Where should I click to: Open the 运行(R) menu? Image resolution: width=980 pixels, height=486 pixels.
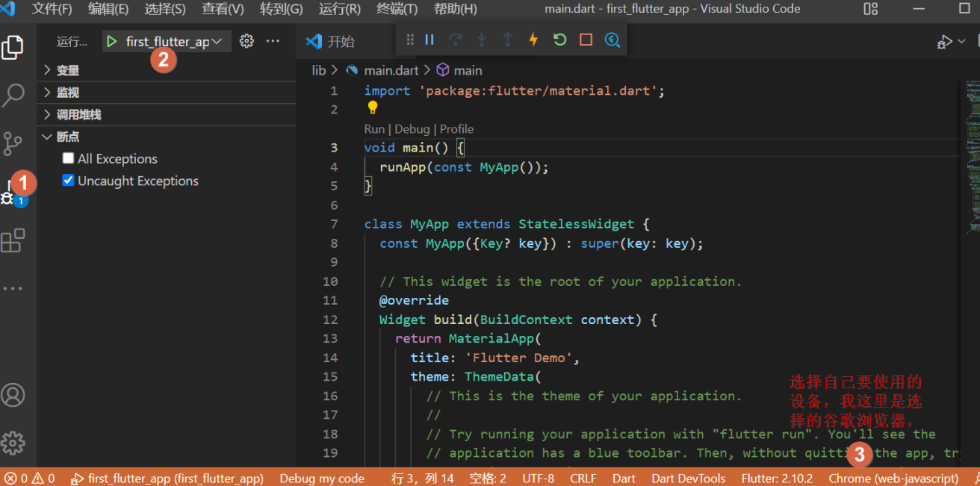(339, 9)
